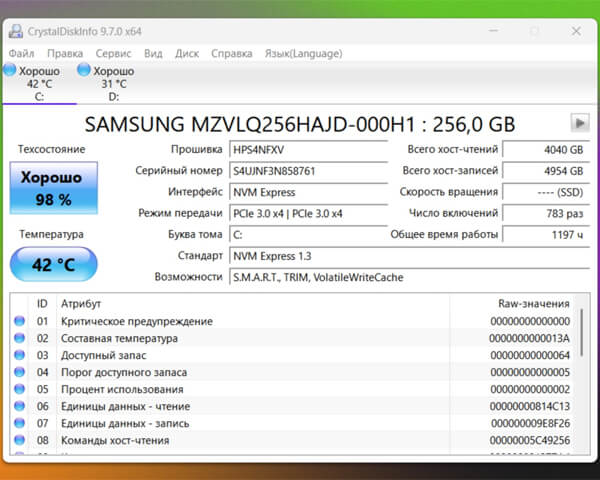
Task: Click status orb of Доступный запас row
Action: click(x=20, y=355)
